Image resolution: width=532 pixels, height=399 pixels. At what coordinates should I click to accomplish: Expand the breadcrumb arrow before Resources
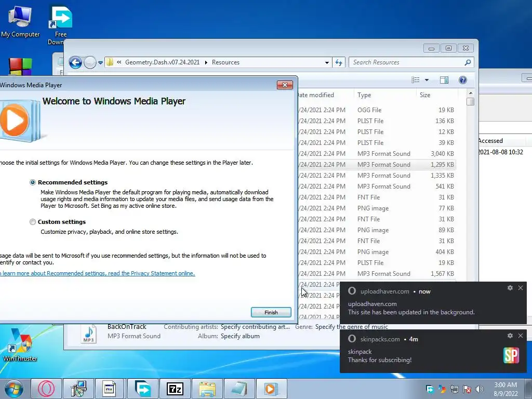(x=206, y=62)
